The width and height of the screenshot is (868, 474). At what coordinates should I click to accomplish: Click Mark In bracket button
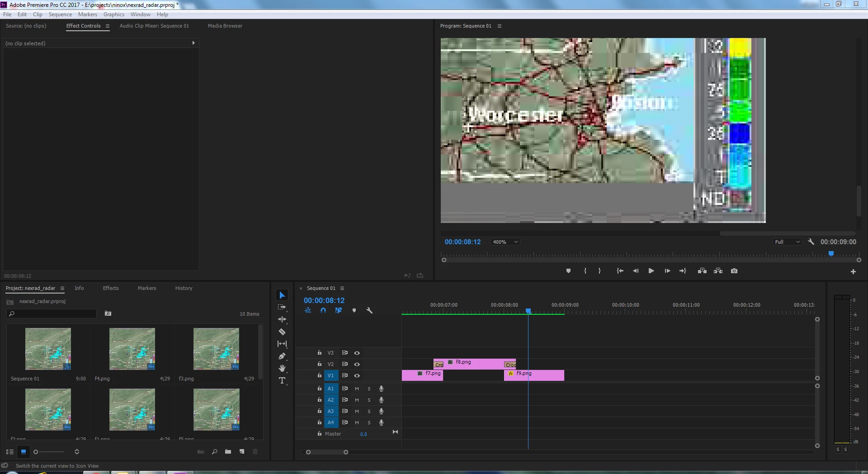(585, 271)
